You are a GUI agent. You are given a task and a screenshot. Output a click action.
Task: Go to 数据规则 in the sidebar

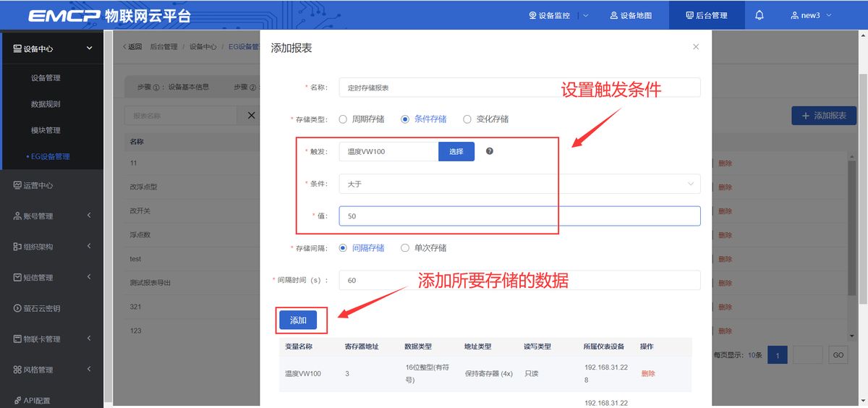coord(46,104)
